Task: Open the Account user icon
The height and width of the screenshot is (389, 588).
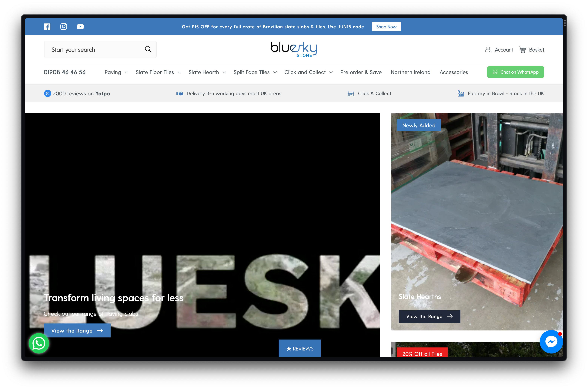Action: (x=488, y=50)
